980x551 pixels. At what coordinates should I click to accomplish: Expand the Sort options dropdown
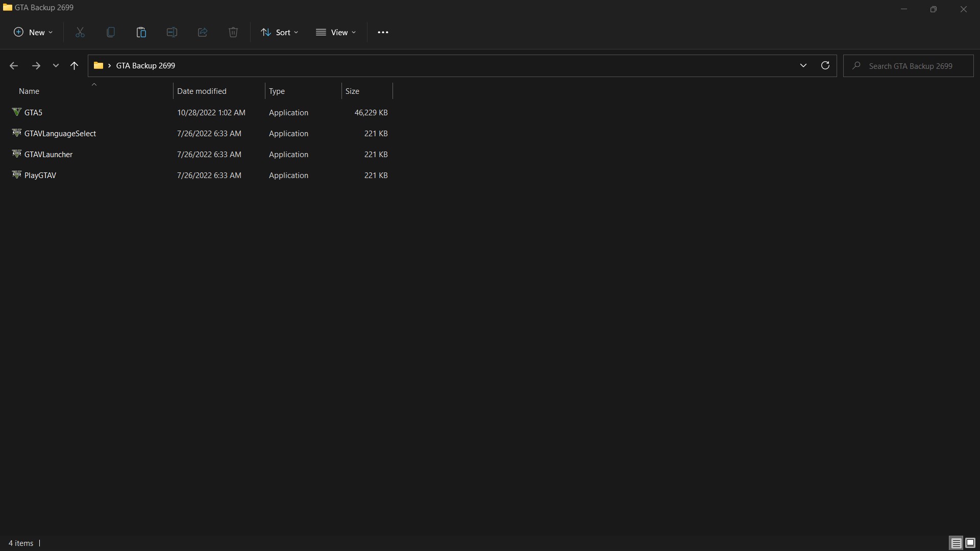[280, 32]
